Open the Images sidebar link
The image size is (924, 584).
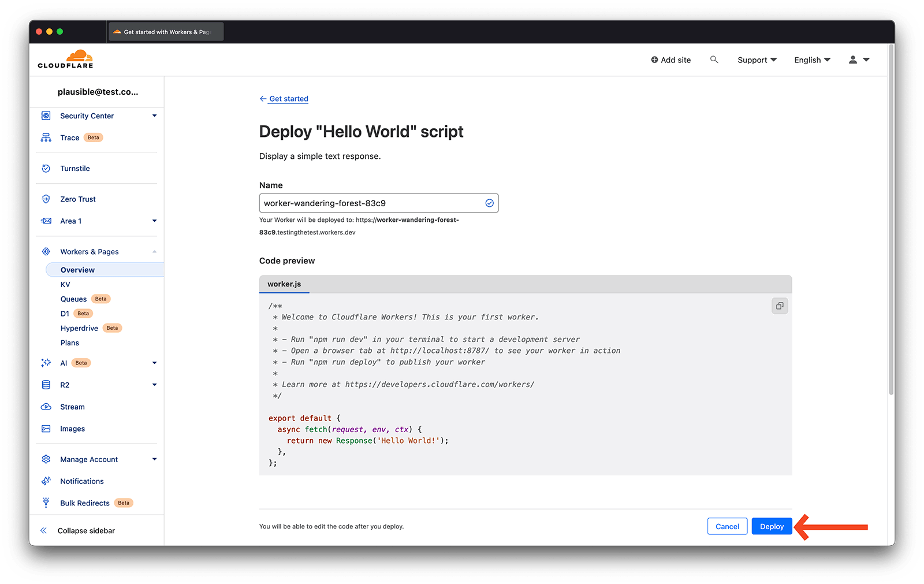pos(72,429)
